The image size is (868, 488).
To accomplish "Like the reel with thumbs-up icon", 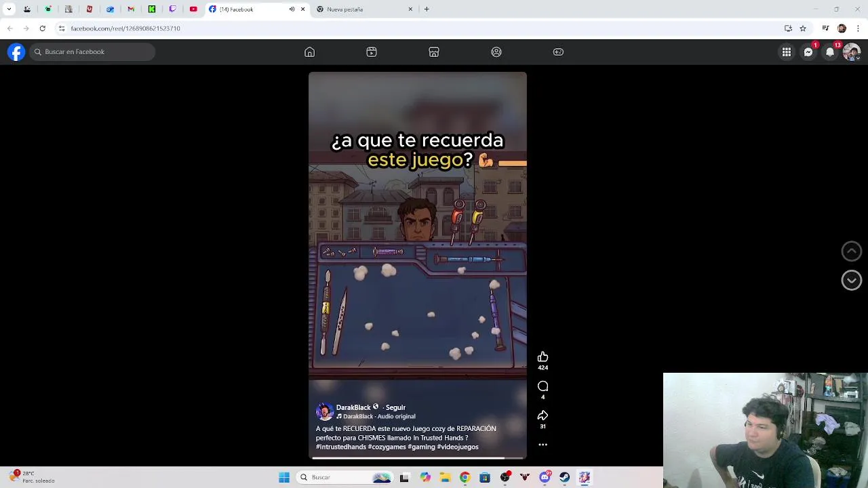I will [542, 357].
